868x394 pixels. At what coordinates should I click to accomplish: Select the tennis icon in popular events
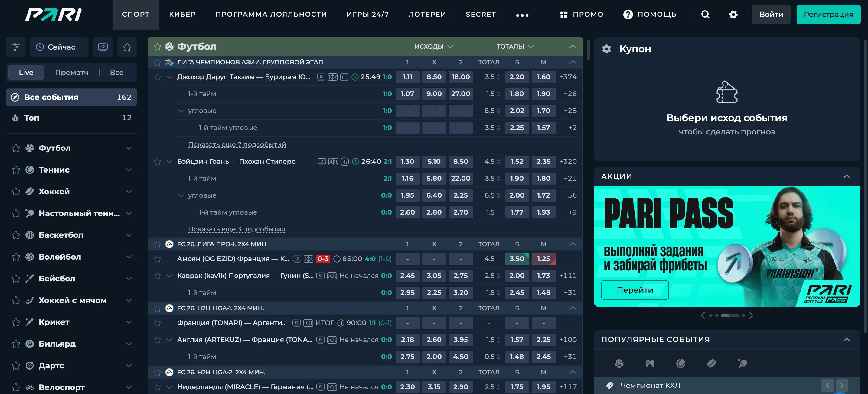coord(681,363)
